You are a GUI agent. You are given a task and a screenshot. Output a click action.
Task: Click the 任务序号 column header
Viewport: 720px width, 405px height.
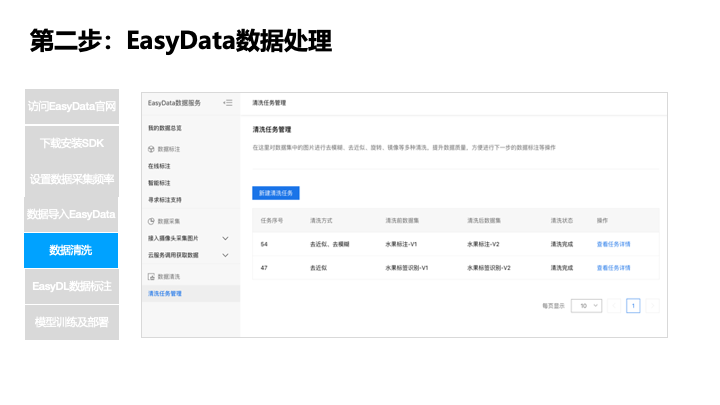271,220
